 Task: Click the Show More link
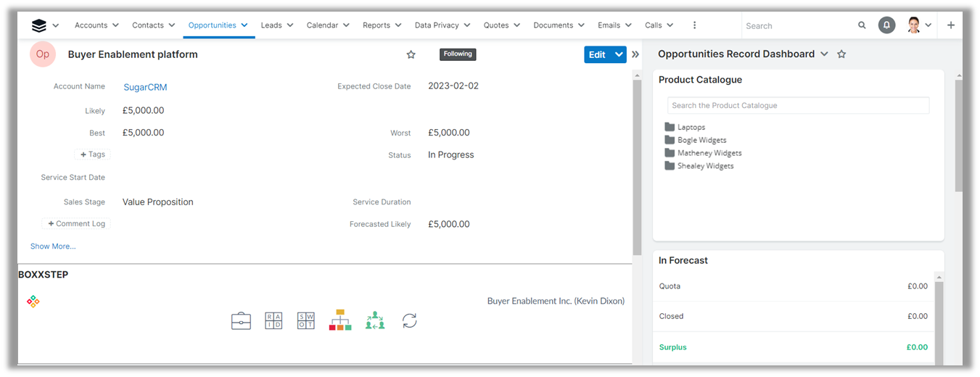(x=53, y=246)
